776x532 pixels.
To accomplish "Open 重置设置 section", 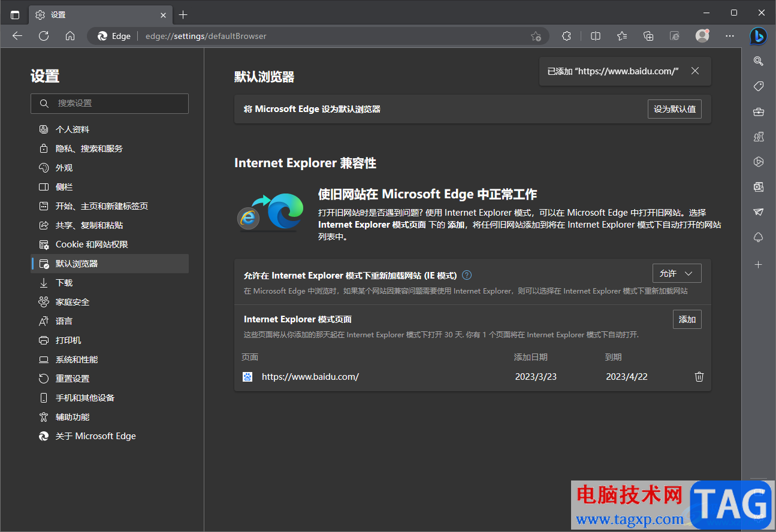I will point(110,379).
